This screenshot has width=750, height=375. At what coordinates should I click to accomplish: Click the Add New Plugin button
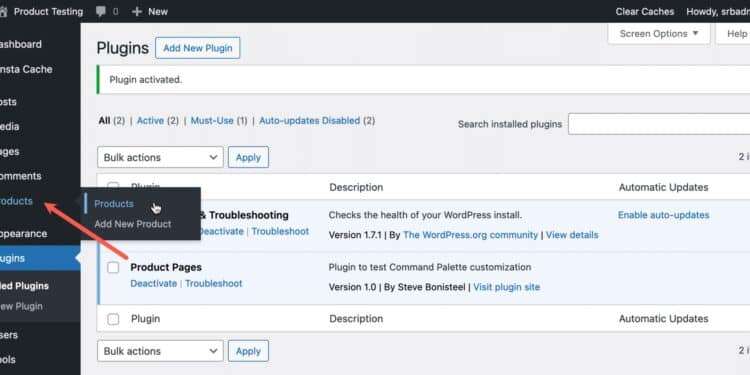click(198, 48)
